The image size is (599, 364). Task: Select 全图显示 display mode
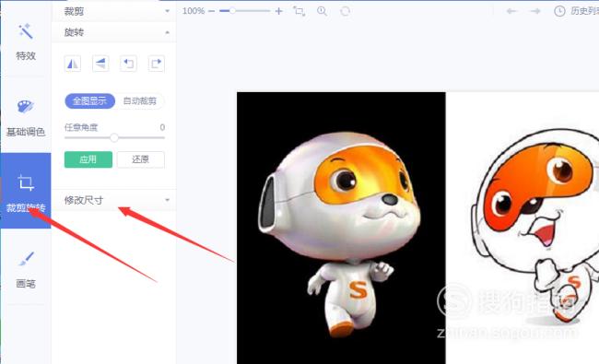point(89,100)
